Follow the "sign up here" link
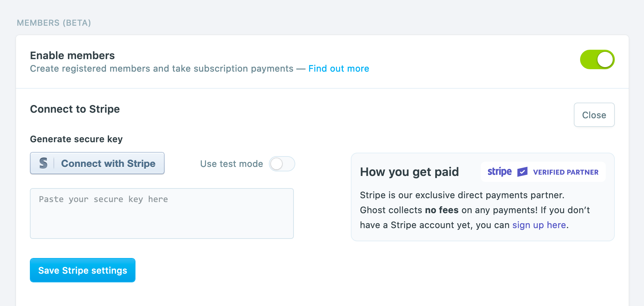 (539, 225)
